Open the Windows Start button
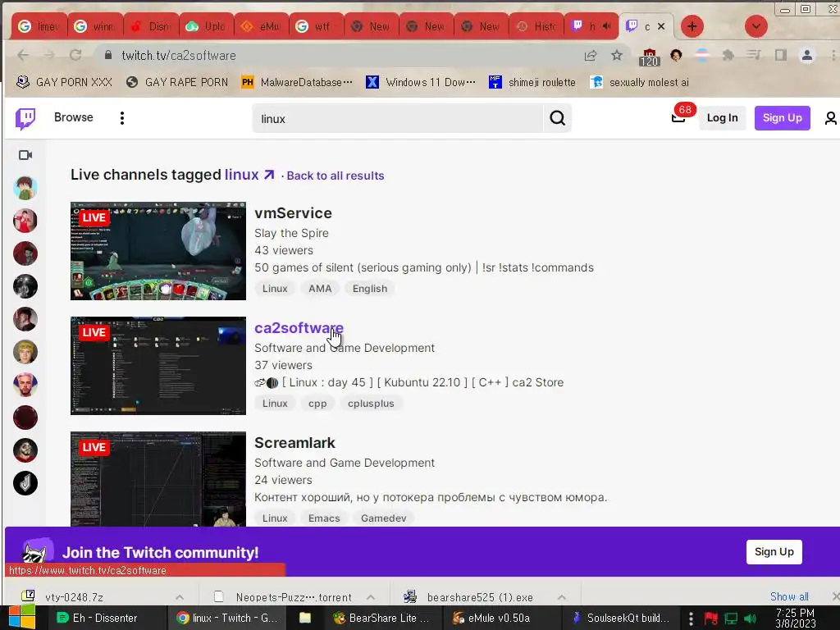This screenshot has width=840, height=630. 21,618
